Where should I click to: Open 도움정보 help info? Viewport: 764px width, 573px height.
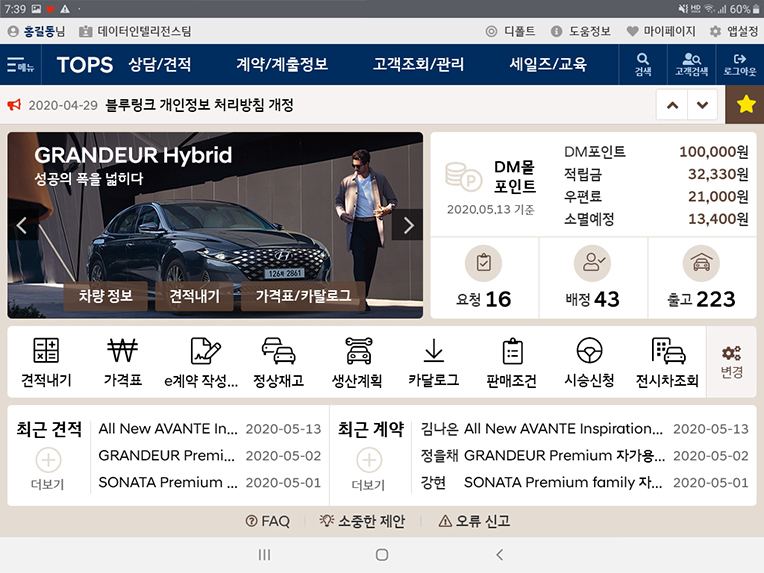pyautogui.click(x=580, y=31)
